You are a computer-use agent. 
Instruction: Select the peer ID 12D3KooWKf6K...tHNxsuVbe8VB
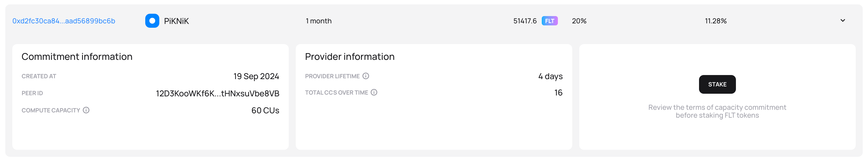[217, 93]
